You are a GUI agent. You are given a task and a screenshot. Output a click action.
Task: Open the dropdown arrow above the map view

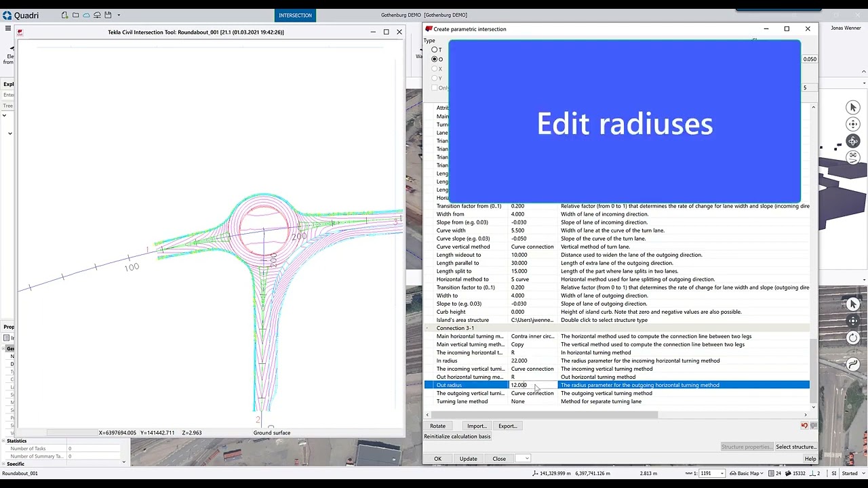863,279
